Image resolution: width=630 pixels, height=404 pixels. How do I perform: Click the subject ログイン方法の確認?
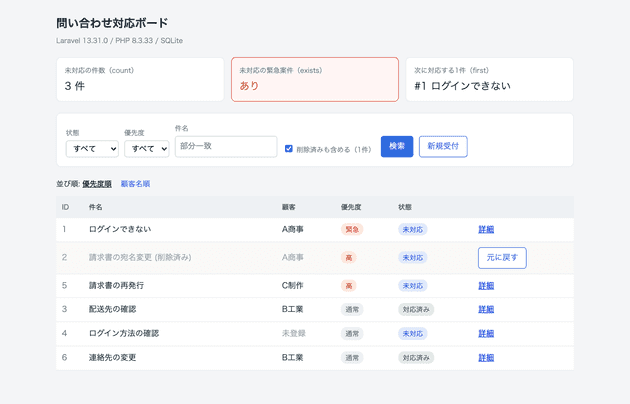[124, 333]
